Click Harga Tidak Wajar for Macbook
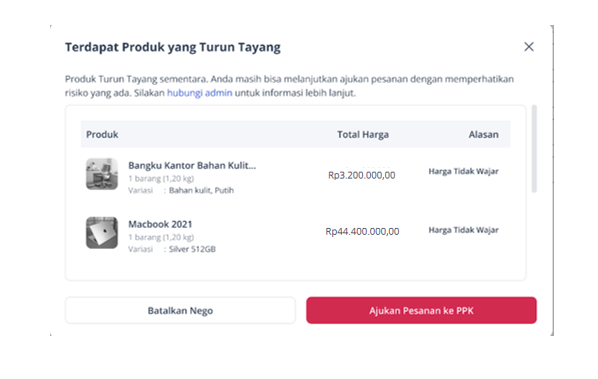Image resolution: width=598 pixels, height=379 pixels. [x=463, y=230]
